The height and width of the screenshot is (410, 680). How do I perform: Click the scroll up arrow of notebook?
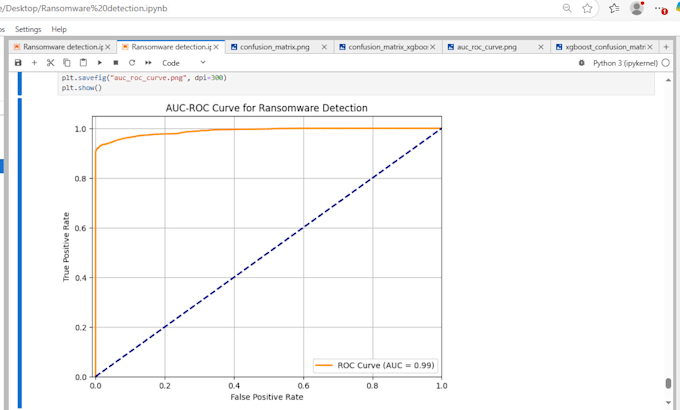tap(668, 80)
